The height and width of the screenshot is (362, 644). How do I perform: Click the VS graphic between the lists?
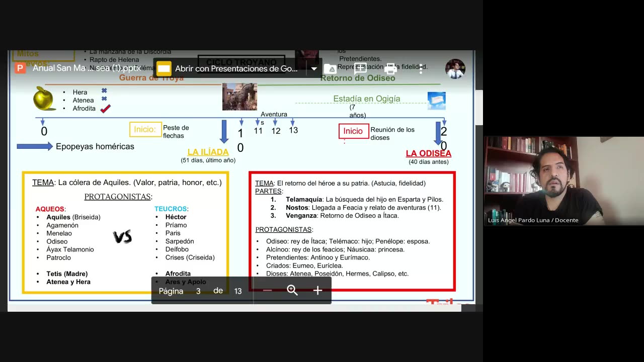click(x=122, y=237)
